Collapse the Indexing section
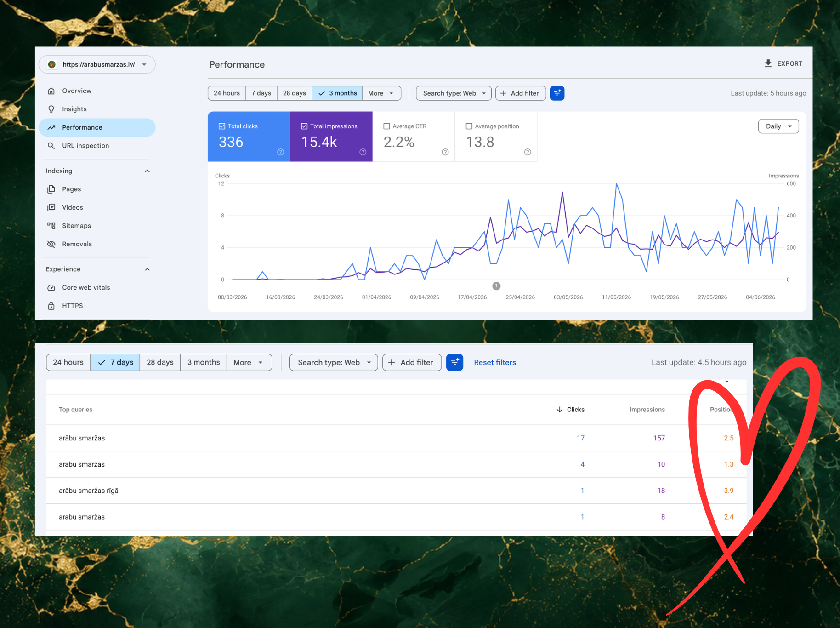This screenshot has height=628, width=840. 147,171
